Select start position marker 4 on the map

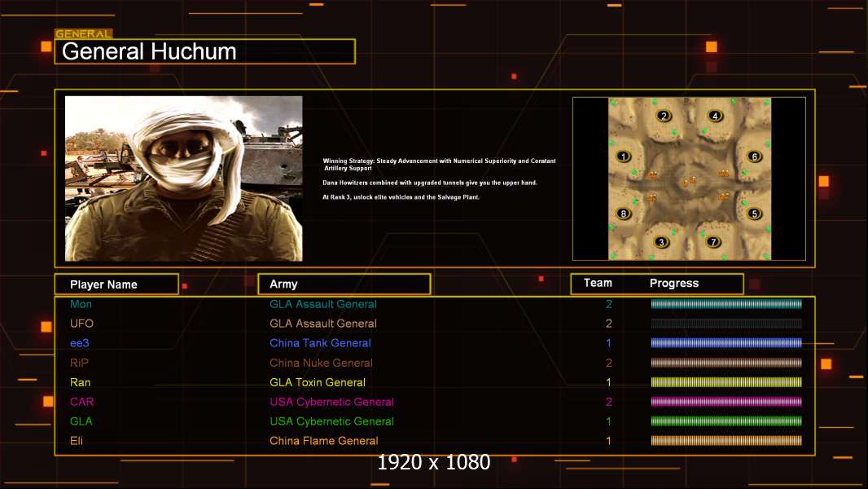click(x=715, y=116)
